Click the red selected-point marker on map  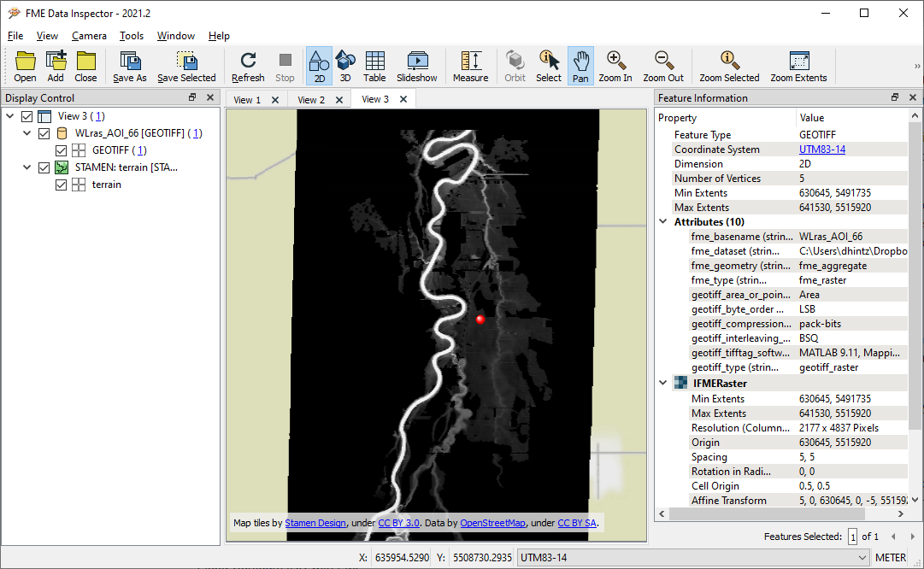pyautogui.click(x=480, y=320)
